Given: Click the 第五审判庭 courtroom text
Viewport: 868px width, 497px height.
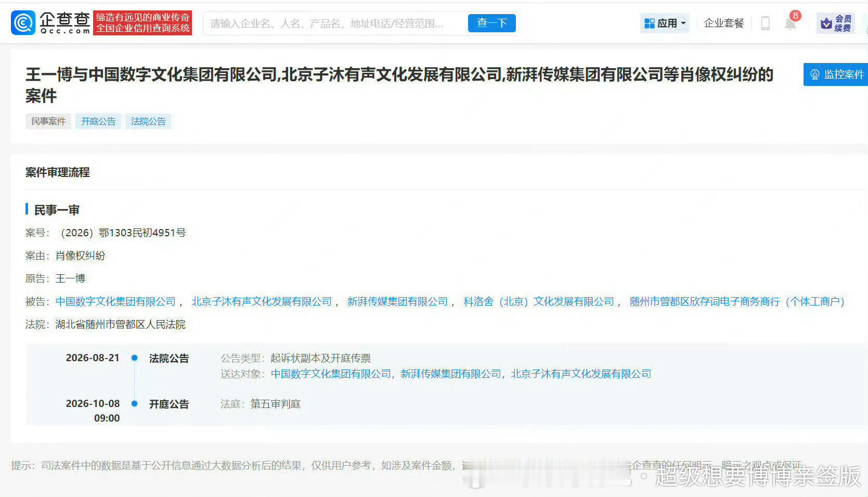Looking at the screenshot, I should (x=276, y=404).
